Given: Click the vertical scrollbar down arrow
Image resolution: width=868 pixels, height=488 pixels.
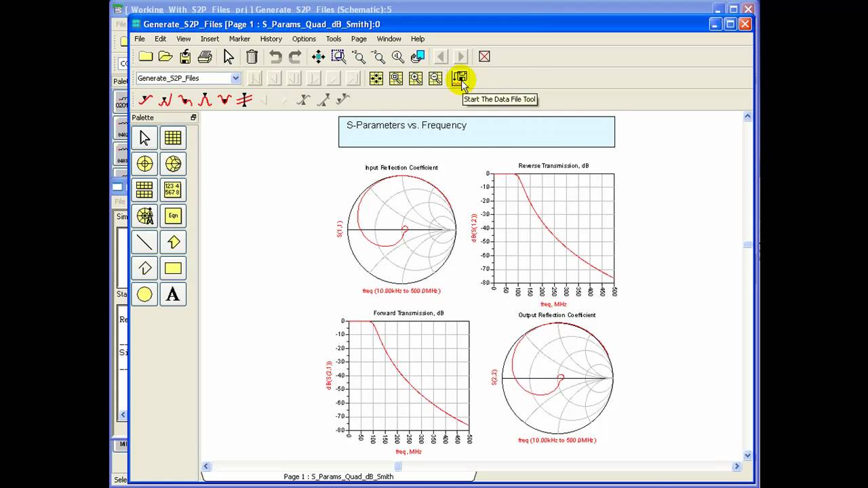Looking at the screenshot, I should [x=747, y=455].
